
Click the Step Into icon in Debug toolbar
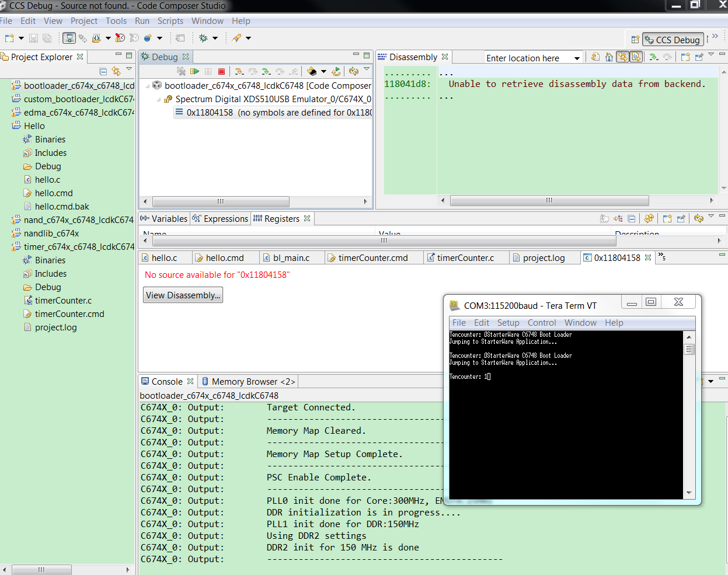tap(239, 71)
